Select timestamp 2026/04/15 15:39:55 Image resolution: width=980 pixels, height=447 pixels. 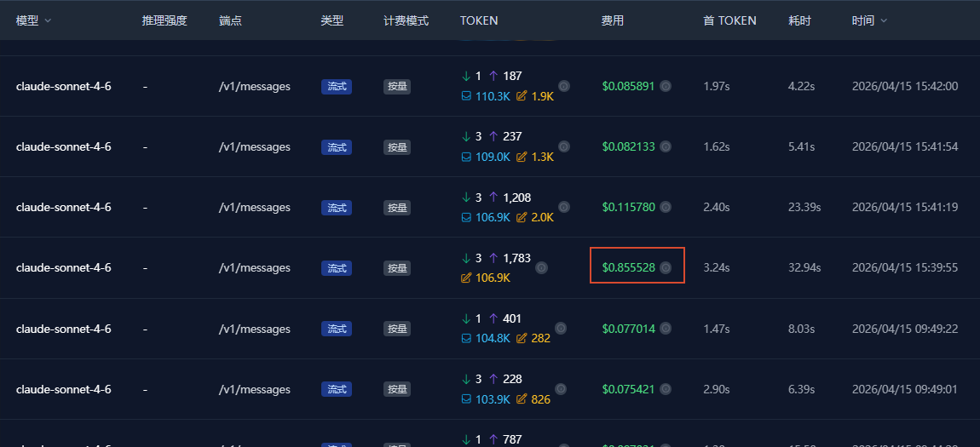[x=905, y=268]
